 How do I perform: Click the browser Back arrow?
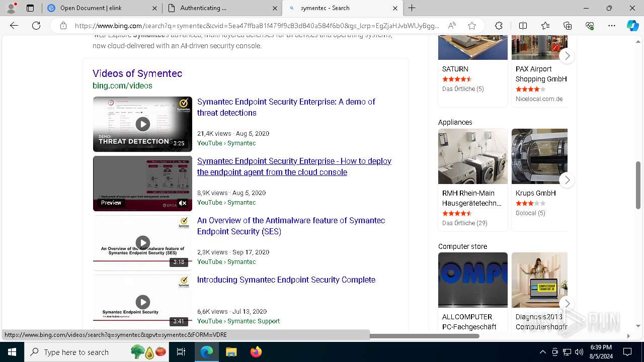pos(14,26)
